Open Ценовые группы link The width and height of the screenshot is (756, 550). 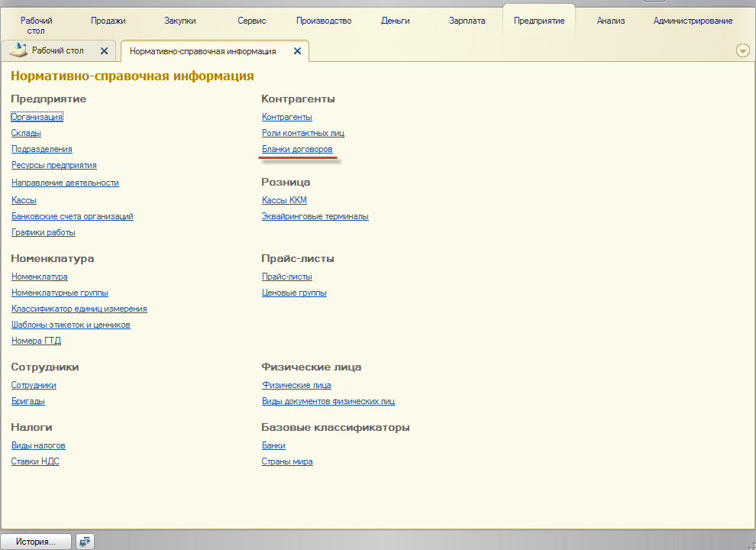pyautogui.click(x=294, y=293)
